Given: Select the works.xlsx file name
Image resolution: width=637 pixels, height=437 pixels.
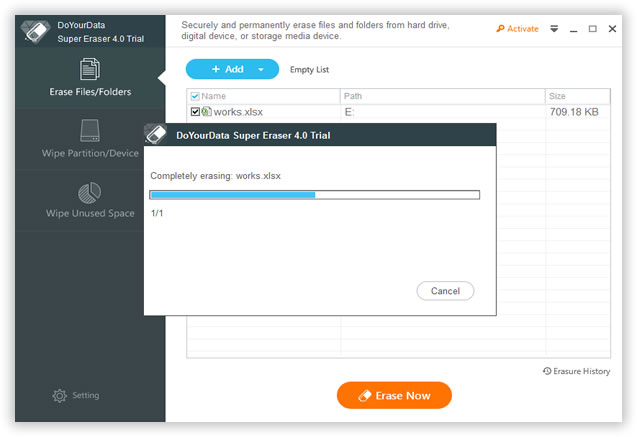Looking at the screenshot, I should [238, 112].
